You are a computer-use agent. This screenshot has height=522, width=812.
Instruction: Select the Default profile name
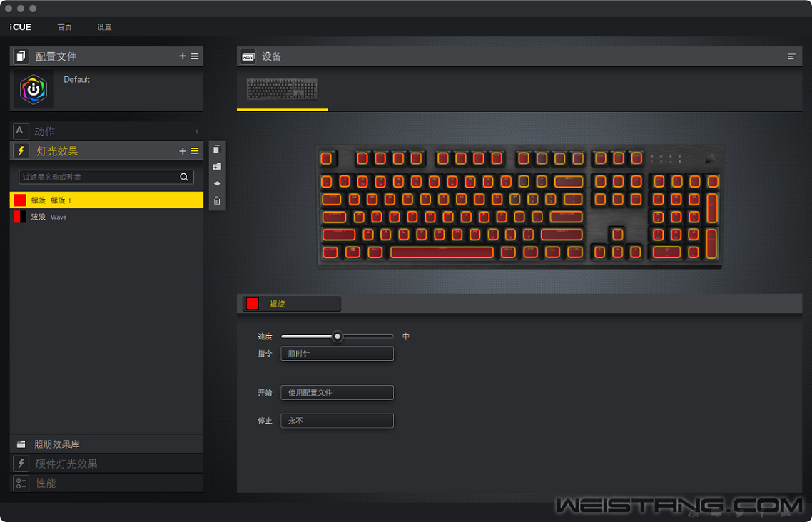(x=76, y=79)
